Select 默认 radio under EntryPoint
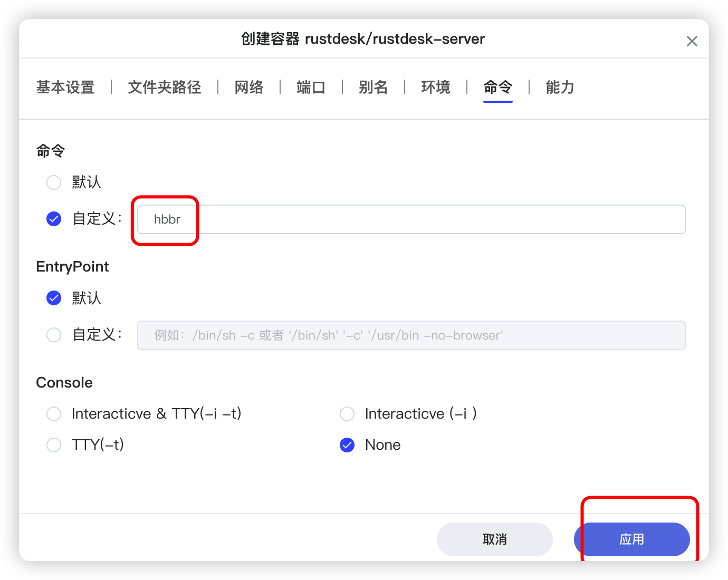Image resolution: width=728 pixels, height=580 pixels. (x=54, y=298)
